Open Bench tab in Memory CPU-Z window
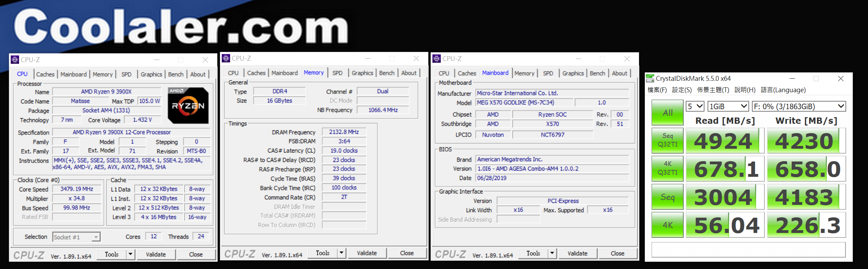This screenshot has width=868, height=269. click(x=387, y=73)
